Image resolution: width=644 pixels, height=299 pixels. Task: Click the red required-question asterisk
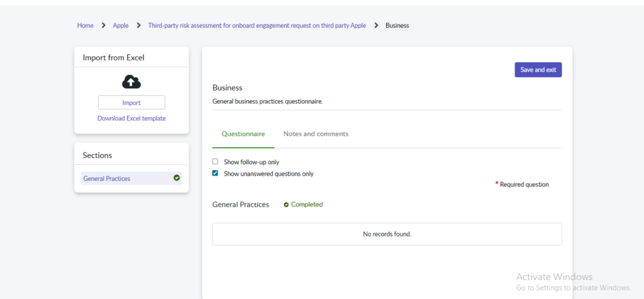pyautogui.click(x=497, y=184)
